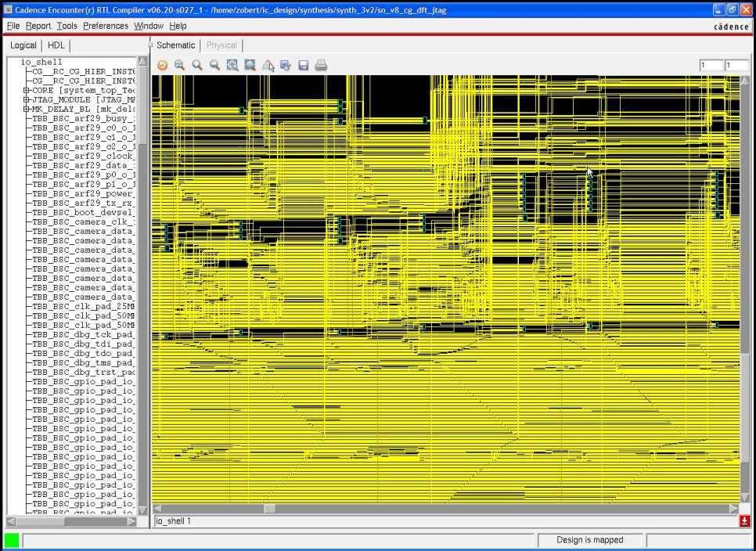756x551 pixels.
Task: Click the orange round icon in schematic toolbar
Action: tap(163, 65)
